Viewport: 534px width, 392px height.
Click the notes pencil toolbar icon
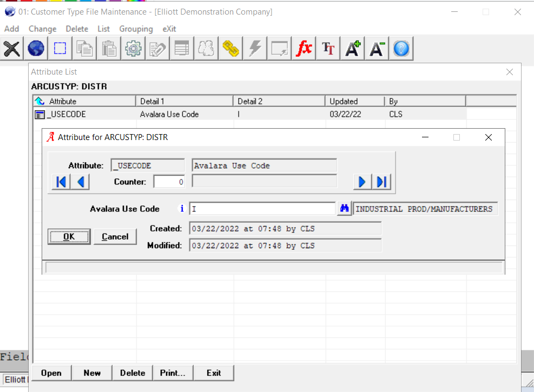157,49
